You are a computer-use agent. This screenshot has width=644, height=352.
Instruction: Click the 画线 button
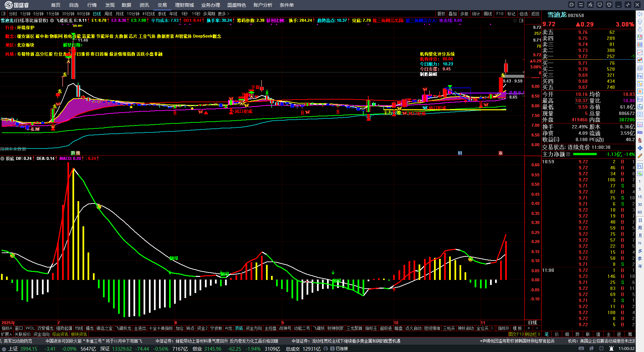point(488,14)
